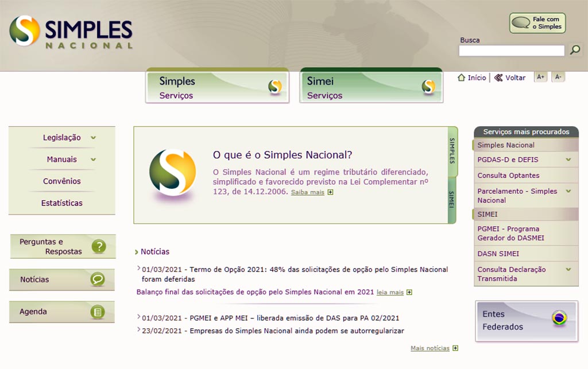Click the Simples Nacional logo in the header

(71, 32)
